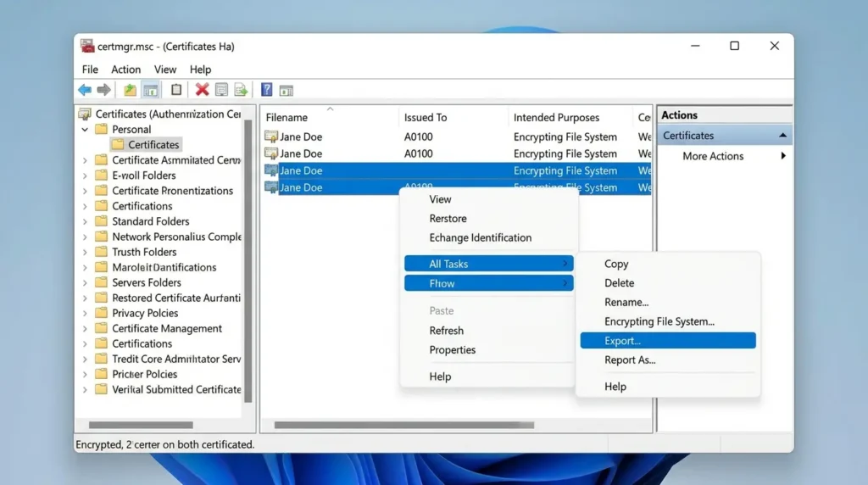Expand the Servers Folders chevron
Screen dimensions: 868x485
[85, 282]
